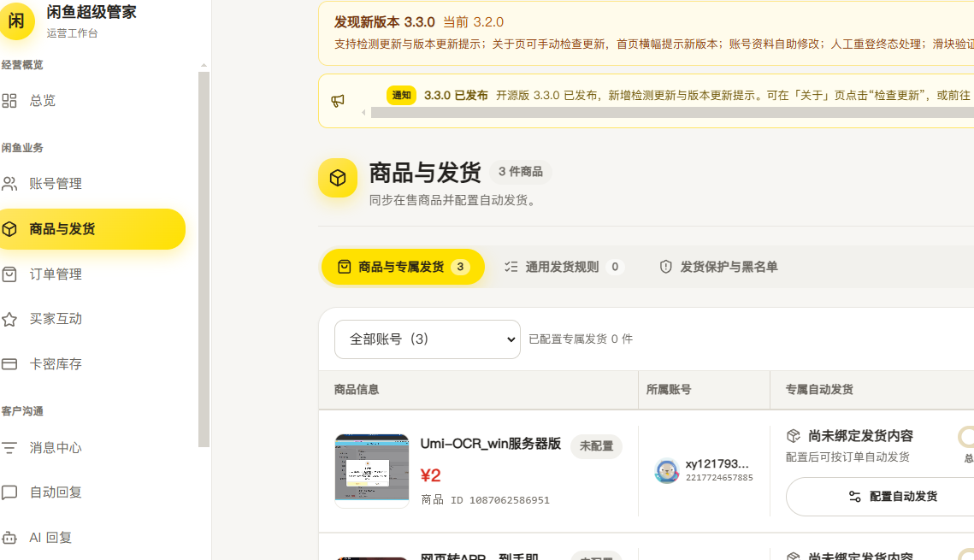Click the 消息中心 lines icon
974x560 pixels.
(9, 448)
